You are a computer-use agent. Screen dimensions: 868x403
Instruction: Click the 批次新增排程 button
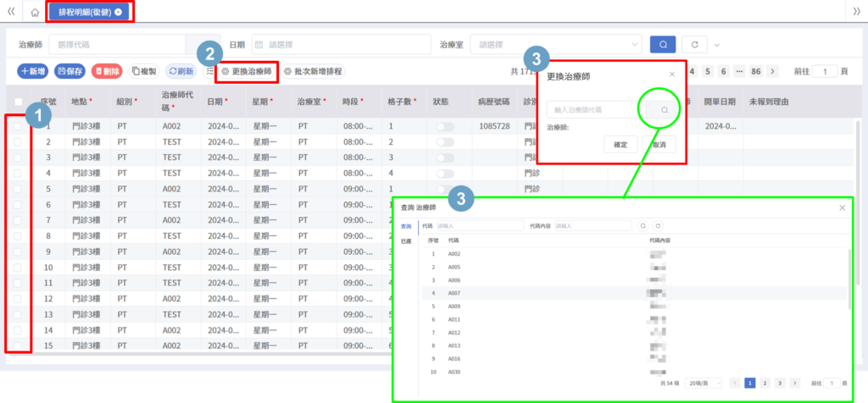[x=313, y=71]
